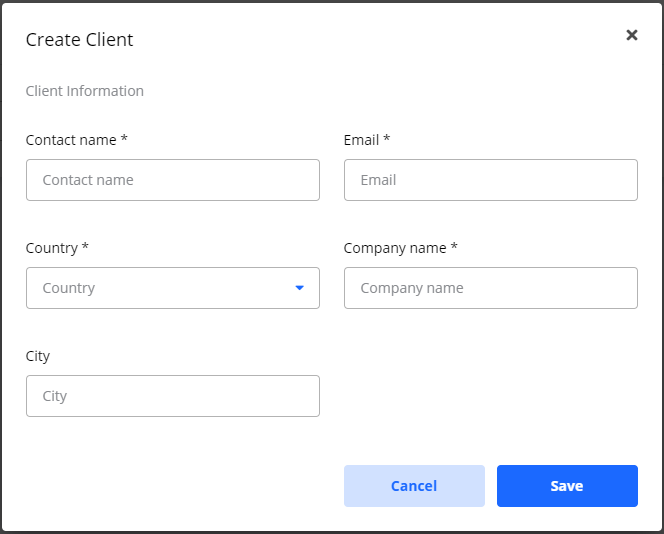
Task: Click the Contact name field label
Action: 71,140
